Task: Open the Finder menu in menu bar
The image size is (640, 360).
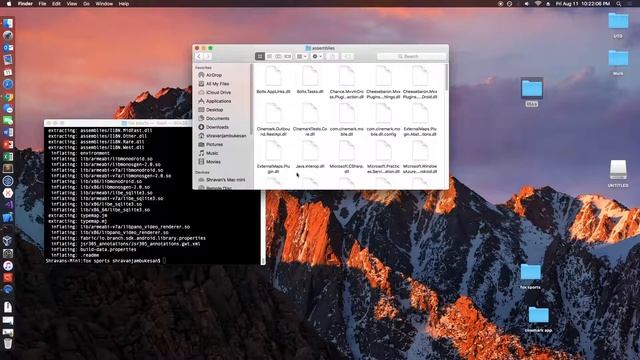Action: click(25, 4)
